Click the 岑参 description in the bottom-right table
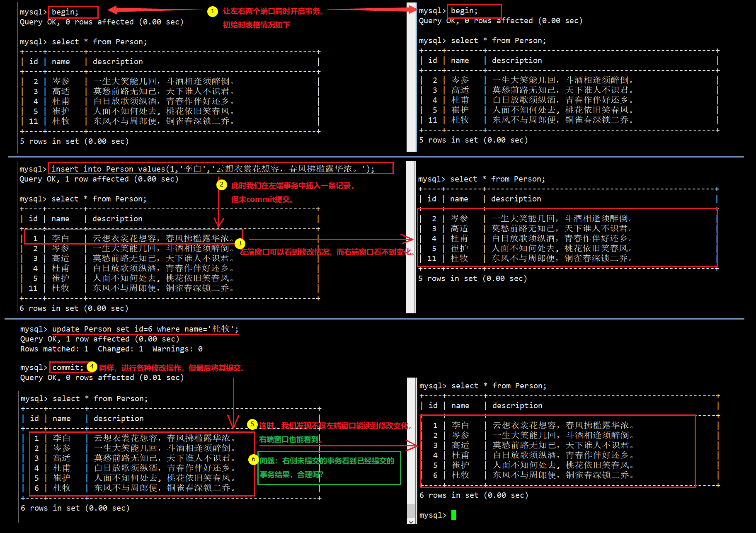This screenshot has width=756, height=533. [563, 435]
